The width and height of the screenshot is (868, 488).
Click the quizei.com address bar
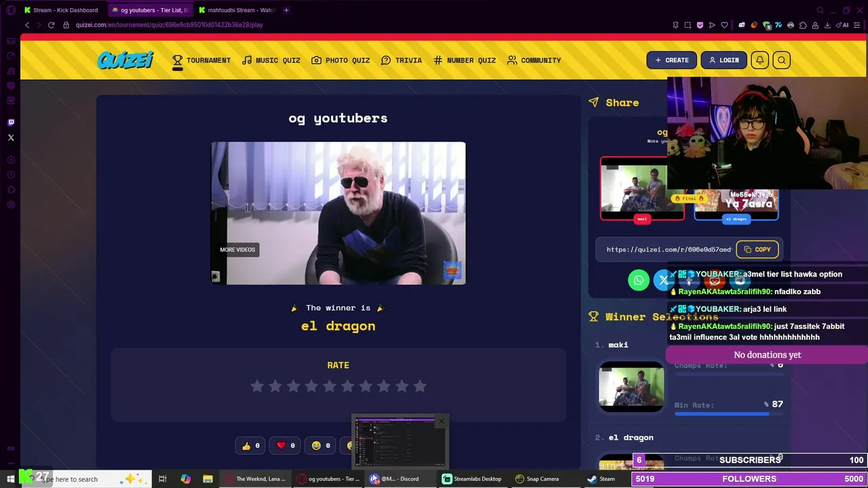170,25
